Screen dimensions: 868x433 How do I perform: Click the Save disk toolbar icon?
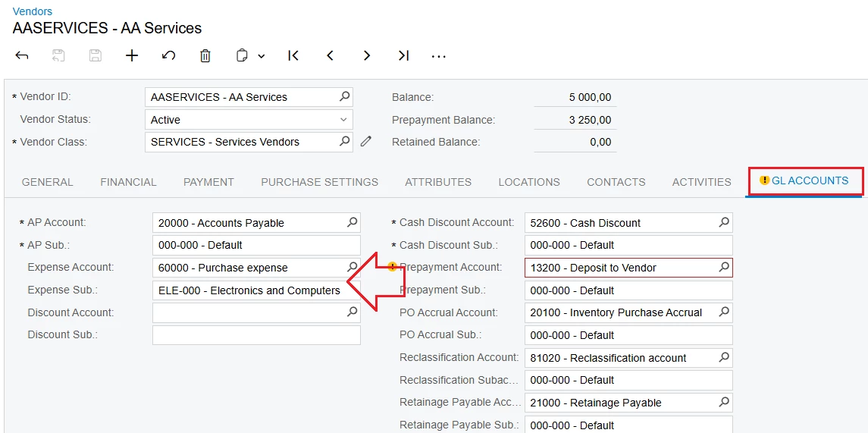(96, 55)
